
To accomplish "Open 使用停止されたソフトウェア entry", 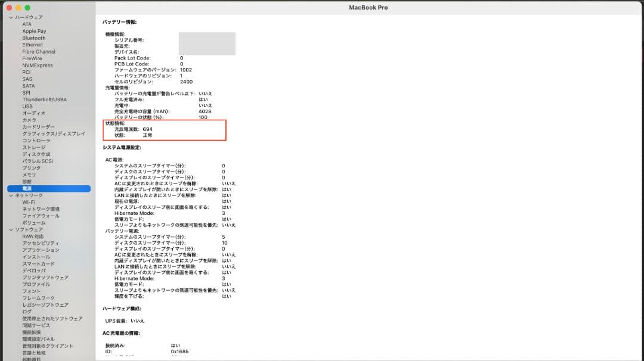I will coord(52,319).
